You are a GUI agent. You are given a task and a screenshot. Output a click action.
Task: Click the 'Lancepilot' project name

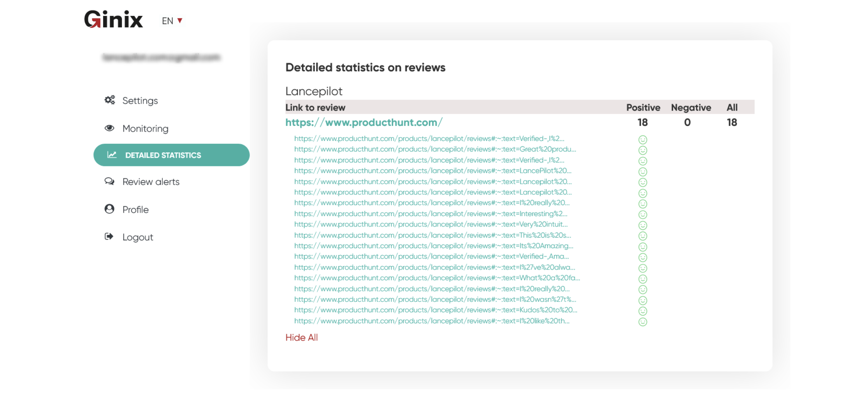tap(314, 91)
